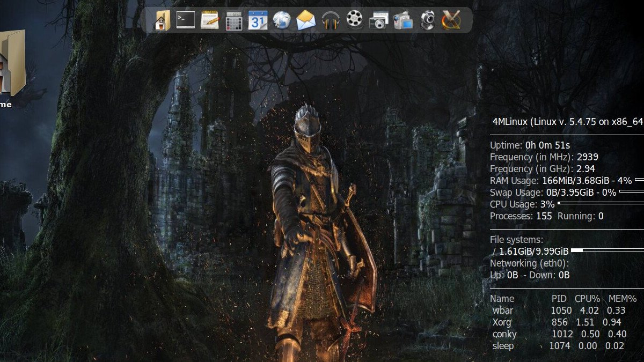Click the Frequency (in MHz) line
This screenshot has width=644, height=362.
tap(544, 157)
